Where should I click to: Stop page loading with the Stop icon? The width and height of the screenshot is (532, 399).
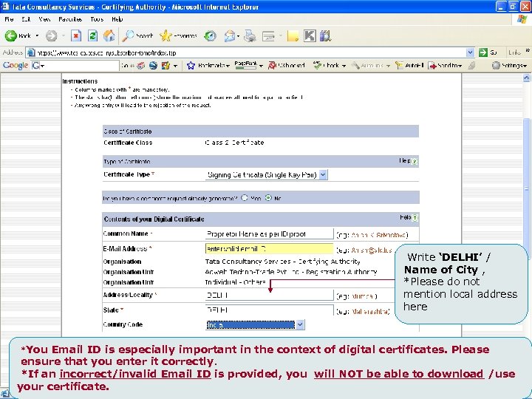[x=76, y=35]
